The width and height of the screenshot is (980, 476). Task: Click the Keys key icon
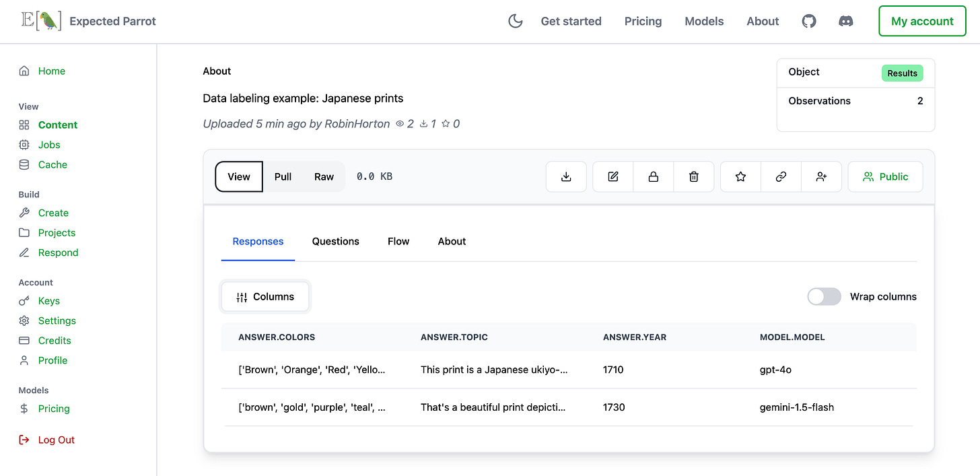point(24,301)
